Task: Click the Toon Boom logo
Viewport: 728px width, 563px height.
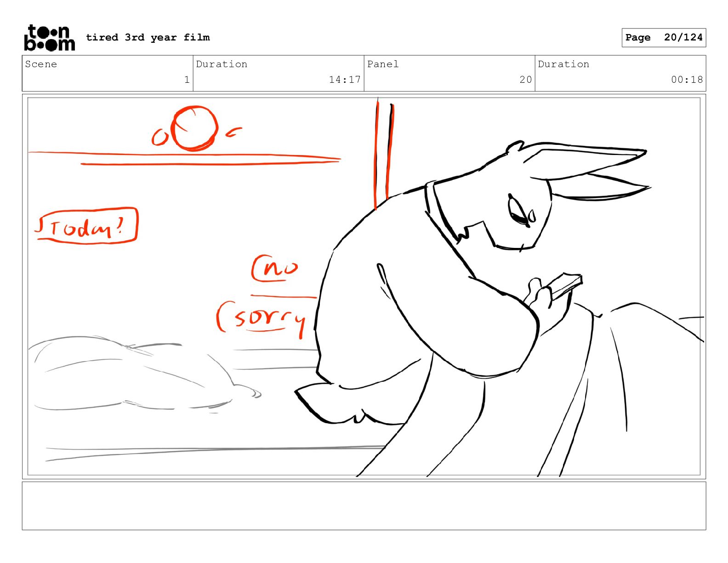Action: point(50,38)
